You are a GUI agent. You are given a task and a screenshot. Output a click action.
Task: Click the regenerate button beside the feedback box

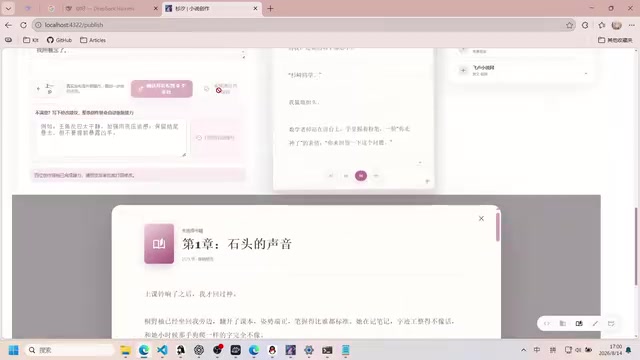click(215, 138)
